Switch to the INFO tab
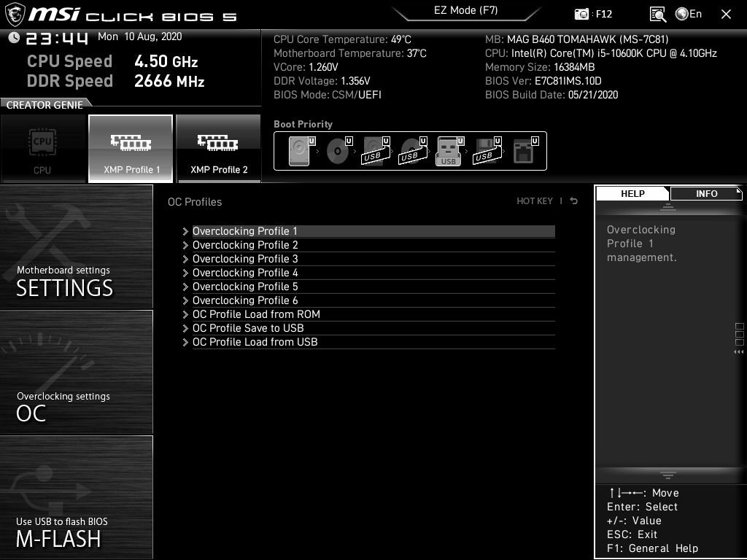The height and width of the screenshot is (560, 747). click(706, 193)
